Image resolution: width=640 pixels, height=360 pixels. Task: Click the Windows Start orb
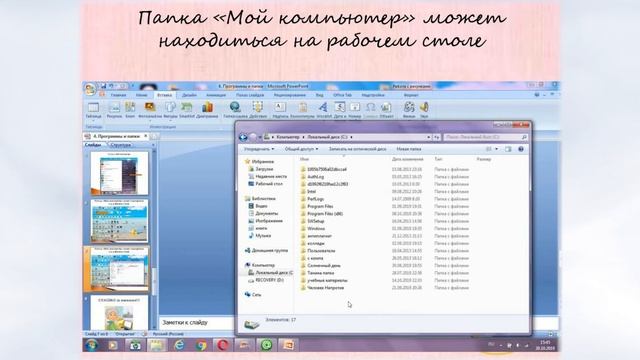point(91,345)
